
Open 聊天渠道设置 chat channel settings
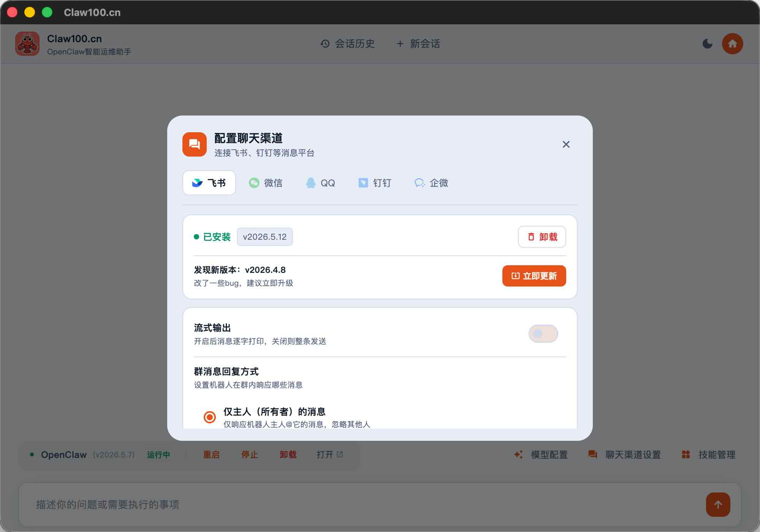click(625, 454)
